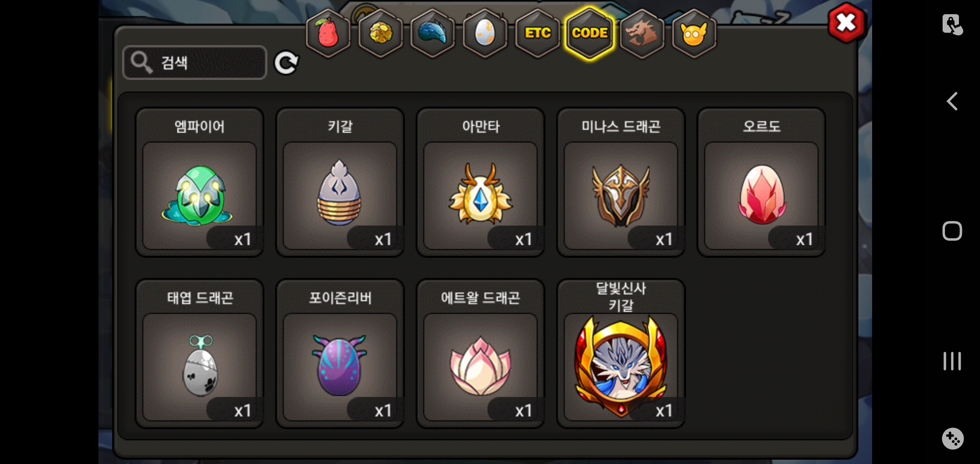Viewport: 980px width, 464px height.
Task: Open the fruit food category tab
Action: (x=328, y=33)
